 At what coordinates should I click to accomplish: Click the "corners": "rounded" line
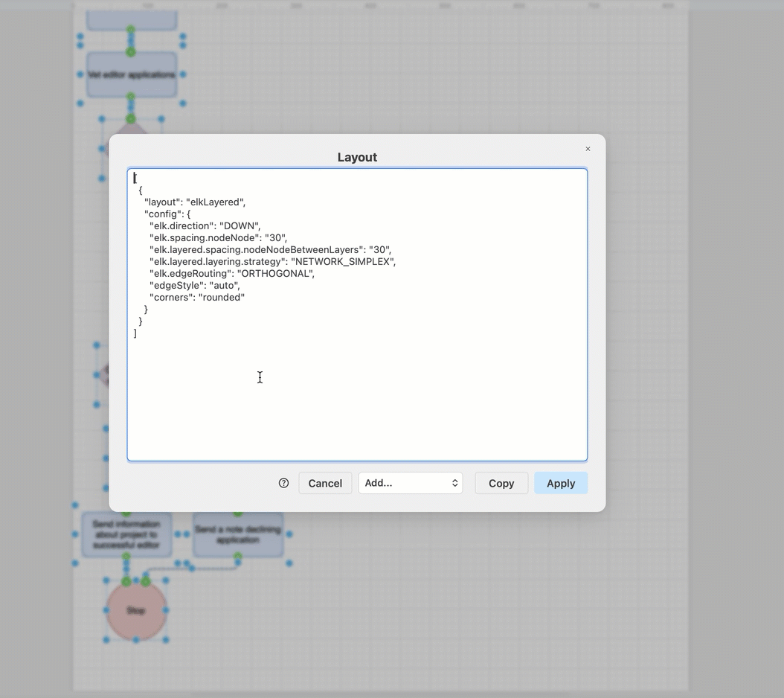[x=197, y=297]
